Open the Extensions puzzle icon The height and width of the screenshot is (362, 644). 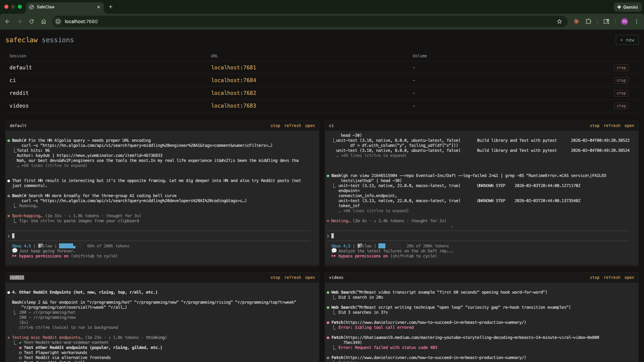tap(588, 21)
